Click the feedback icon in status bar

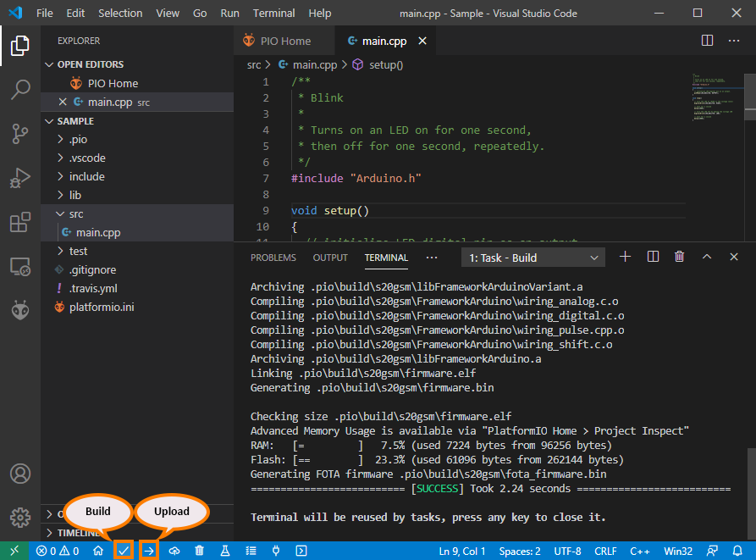coord(712,551)
